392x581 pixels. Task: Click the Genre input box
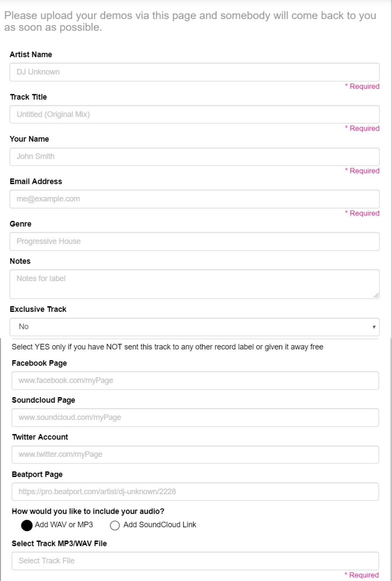pyautogui.click(x=194, y=242)
